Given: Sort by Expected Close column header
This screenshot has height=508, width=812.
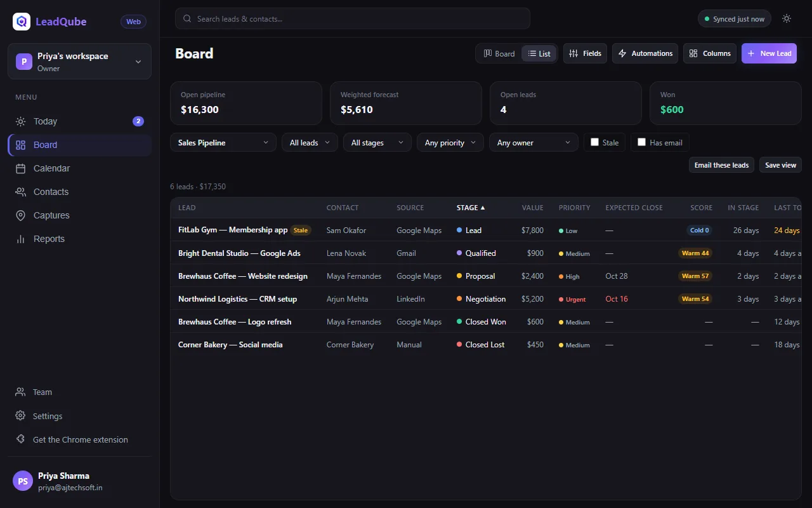Looking at the screenshot, I should (x=634, y=208).
